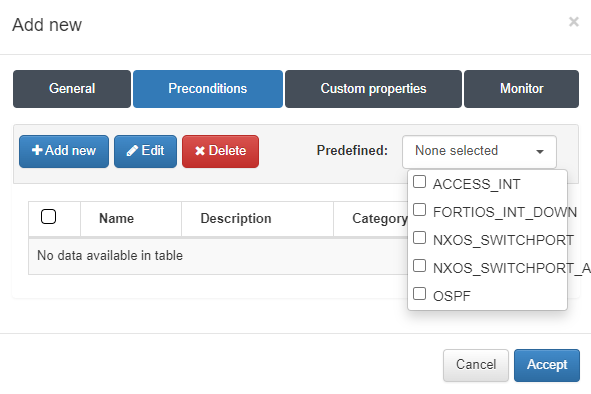Open the Predefined None selected dropdown
591x394 pixels.
(x=479, y=152)
